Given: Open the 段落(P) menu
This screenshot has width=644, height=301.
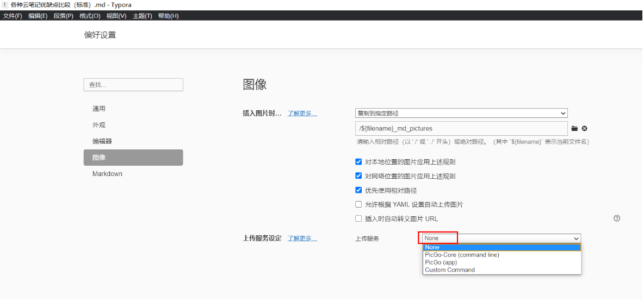Looking at the screenshot, I should pyautogui.click(x=63, y=16).
